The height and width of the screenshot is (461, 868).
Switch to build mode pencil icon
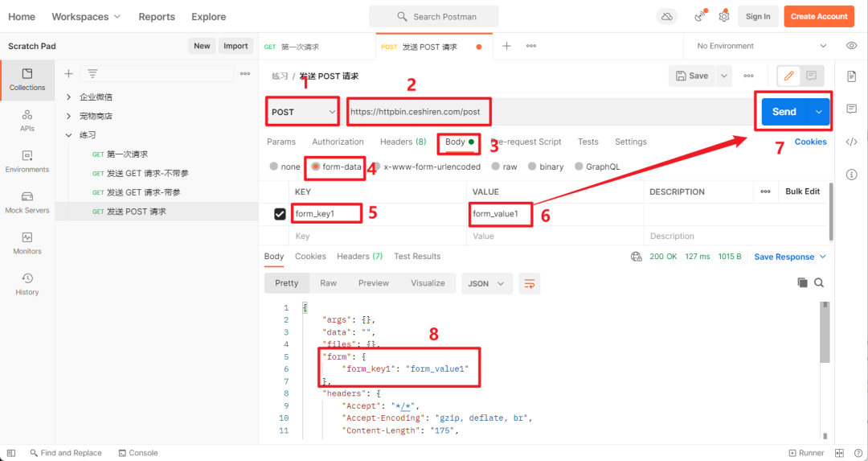coord(789,76)
